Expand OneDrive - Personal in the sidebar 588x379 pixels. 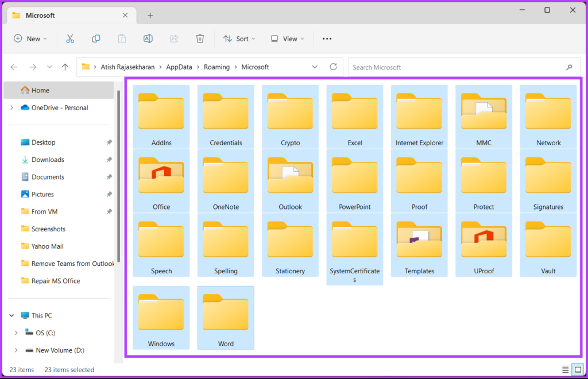point(13,107)
